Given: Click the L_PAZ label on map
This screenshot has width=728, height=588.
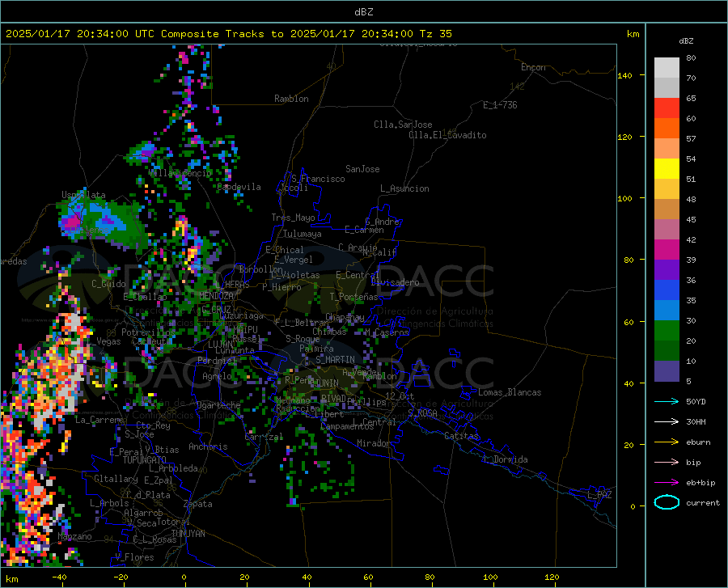Looking at the screenshot, I should (599, 495).
